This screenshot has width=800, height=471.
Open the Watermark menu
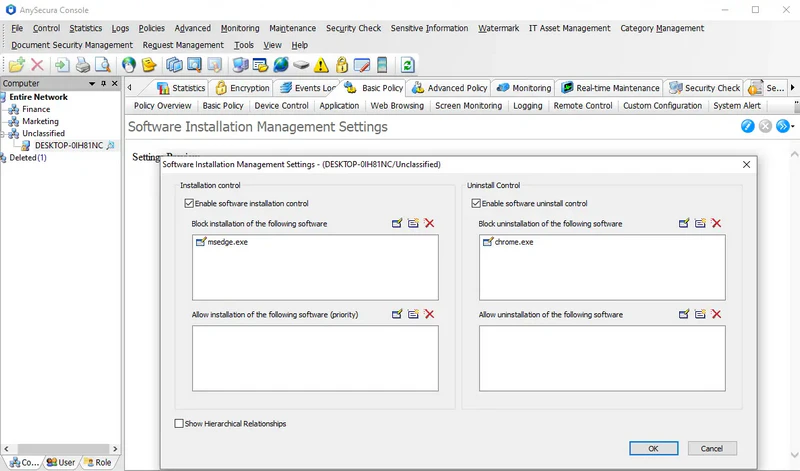[498, 28]
